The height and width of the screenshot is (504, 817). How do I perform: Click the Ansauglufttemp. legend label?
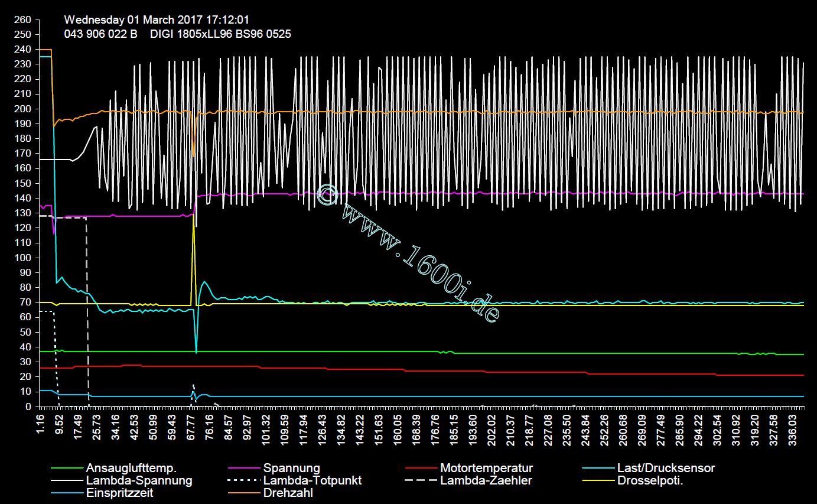(x=131, y=468)
